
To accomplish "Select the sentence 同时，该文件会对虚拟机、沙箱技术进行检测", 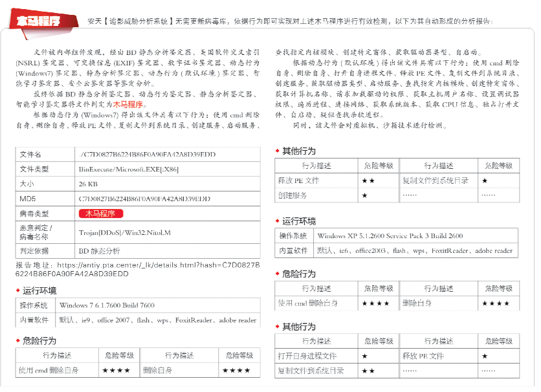I will click(x=370, y=125).
